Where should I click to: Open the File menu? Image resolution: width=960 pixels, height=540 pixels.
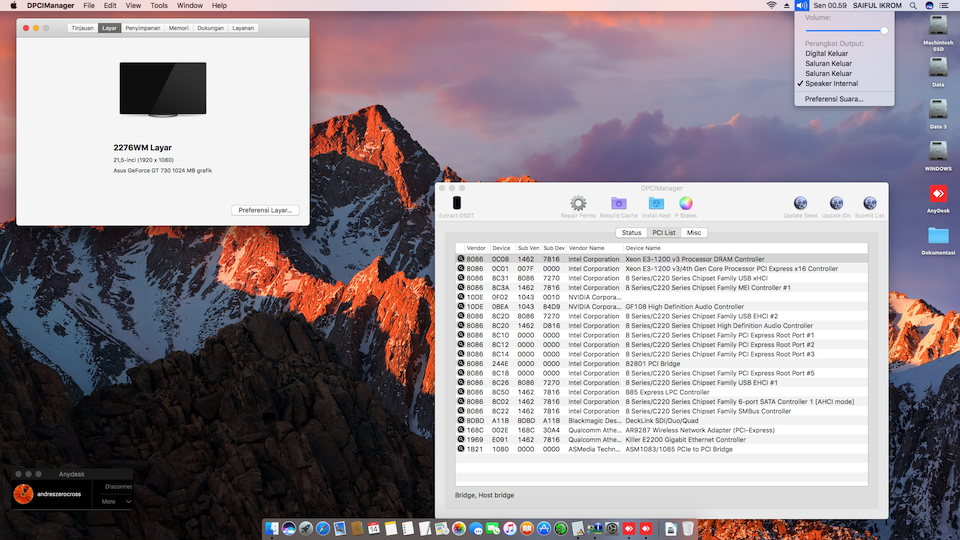coord(89,6)
